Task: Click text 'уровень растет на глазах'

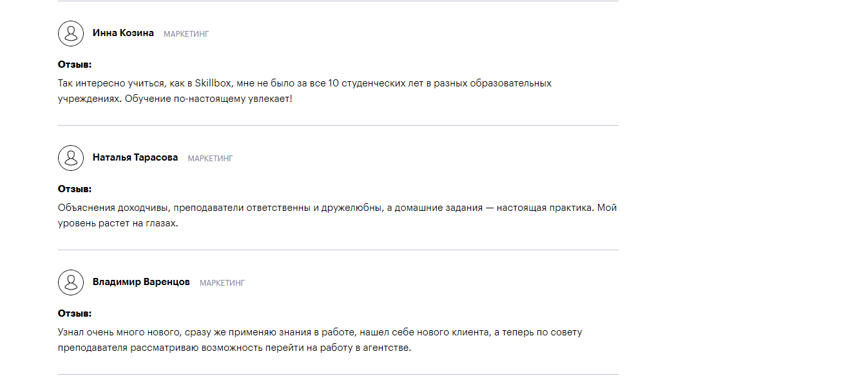Action: 117,224
